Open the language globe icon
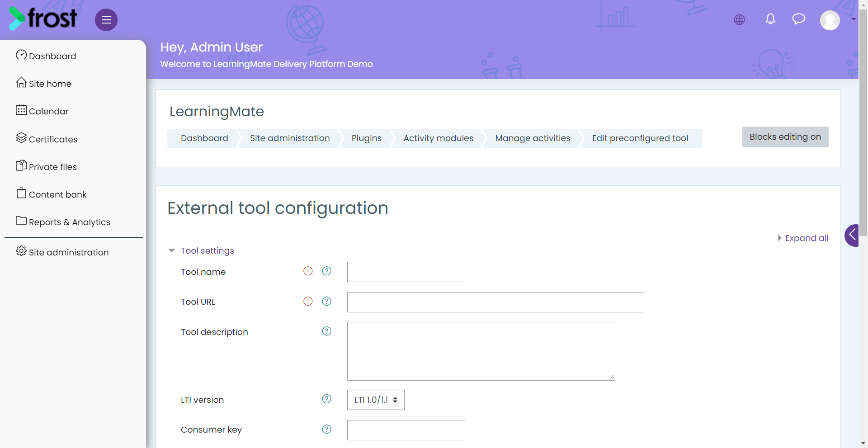This screenshot has height=448, width=868. pos(739,19)
